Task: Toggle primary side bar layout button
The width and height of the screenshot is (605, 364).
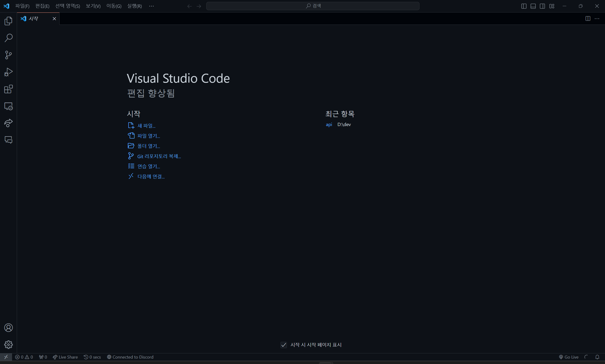Action: (524, 6)
